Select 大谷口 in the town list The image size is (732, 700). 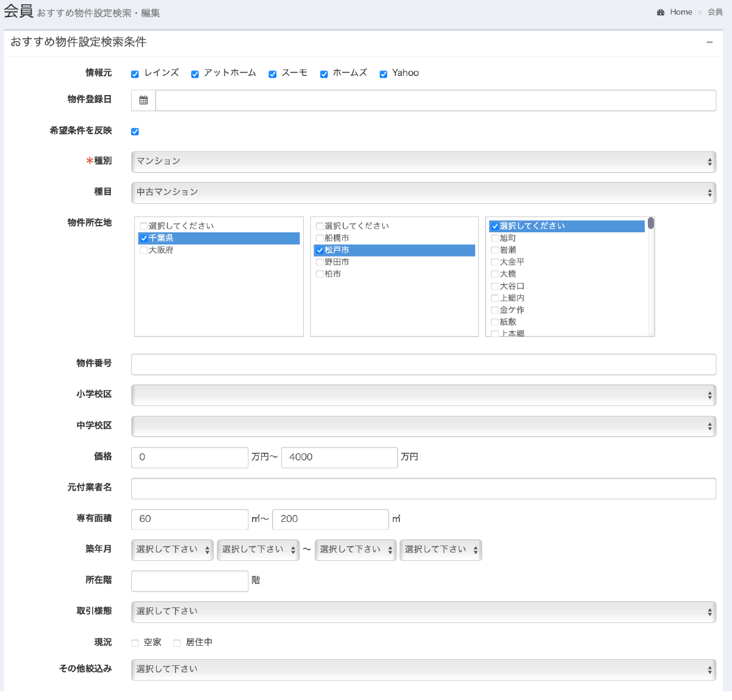[x=567, y=286]
